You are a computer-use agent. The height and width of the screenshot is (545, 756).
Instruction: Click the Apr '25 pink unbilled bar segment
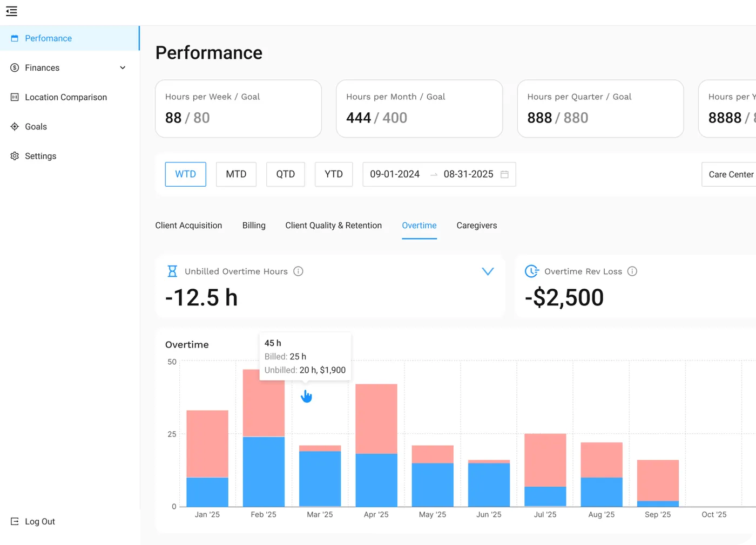[x=376, y=419]
